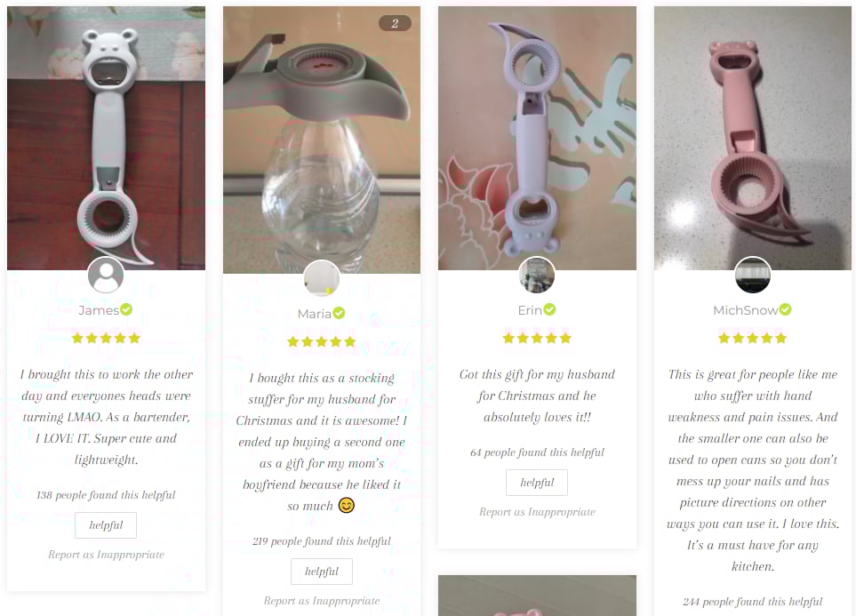Image resolution: width=856 pixels, height=616 pixels.
Task: Mark James's review as helpful
Action: (106, 525)
